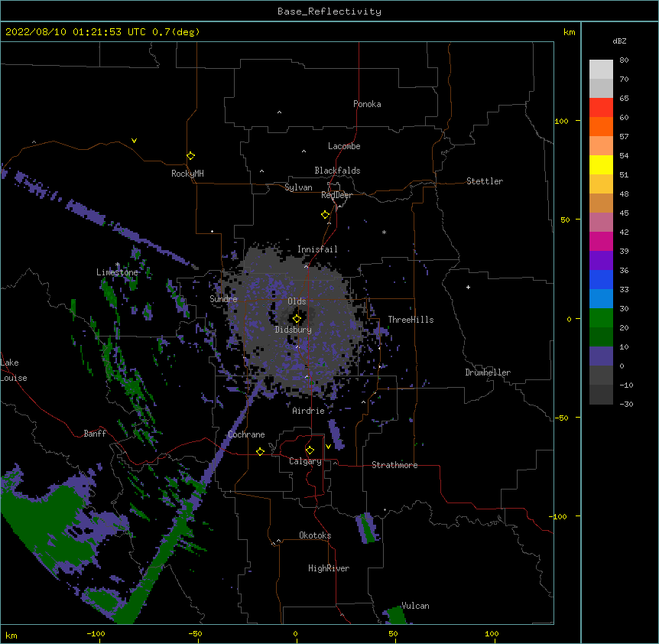Click the yellow marker south of RedDeer
This screenshot has width=659, height=644.
click(325, 215)
